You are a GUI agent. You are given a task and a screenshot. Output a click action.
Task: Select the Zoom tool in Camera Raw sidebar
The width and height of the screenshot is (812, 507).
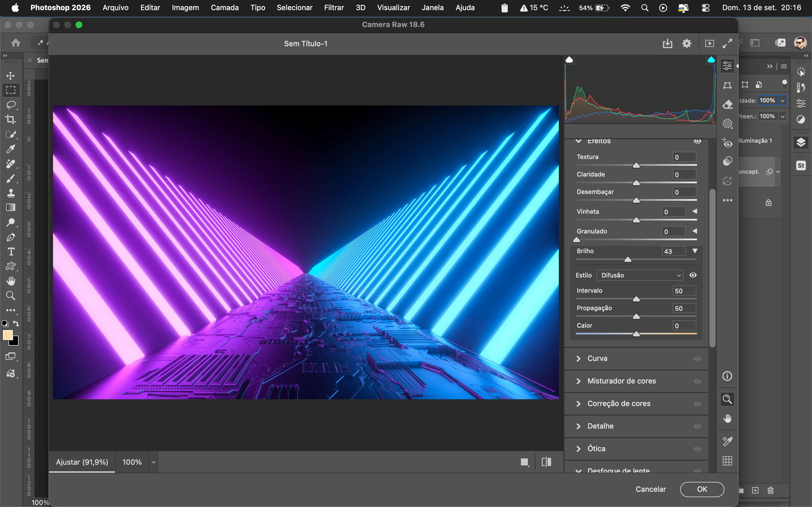click(x=727, y=399)
